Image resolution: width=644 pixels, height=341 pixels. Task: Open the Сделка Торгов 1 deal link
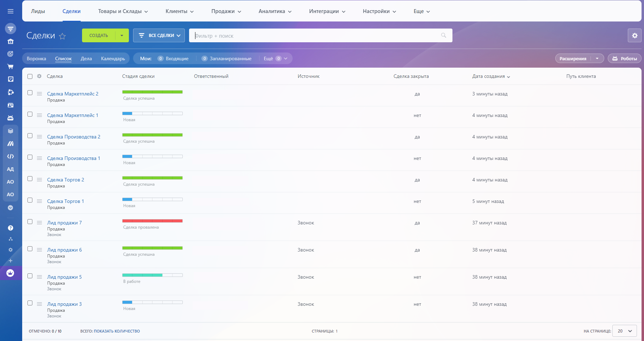coord(65,201)
